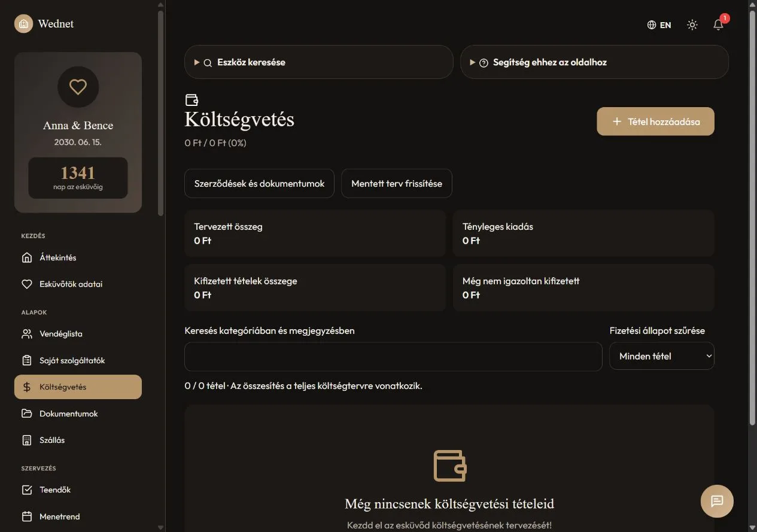Expand Segítség ehhez az oldalhoz panel

[x=594, y=62]
